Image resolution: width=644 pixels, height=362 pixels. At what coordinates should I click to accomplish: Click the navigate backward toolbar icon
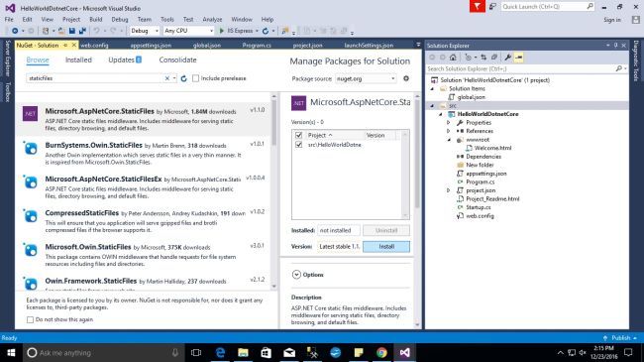pos(15,31)
